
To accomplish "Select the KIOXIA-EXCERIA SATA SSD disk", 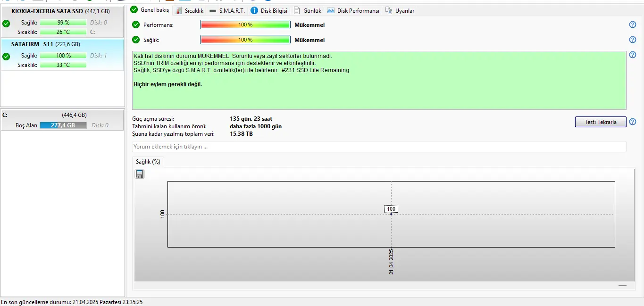I will point(62,21).
